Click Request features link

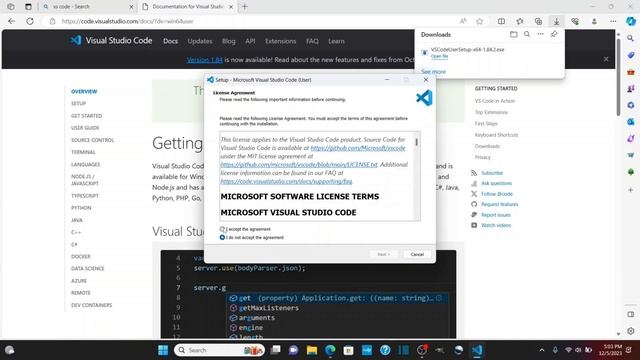click(500, 204)
